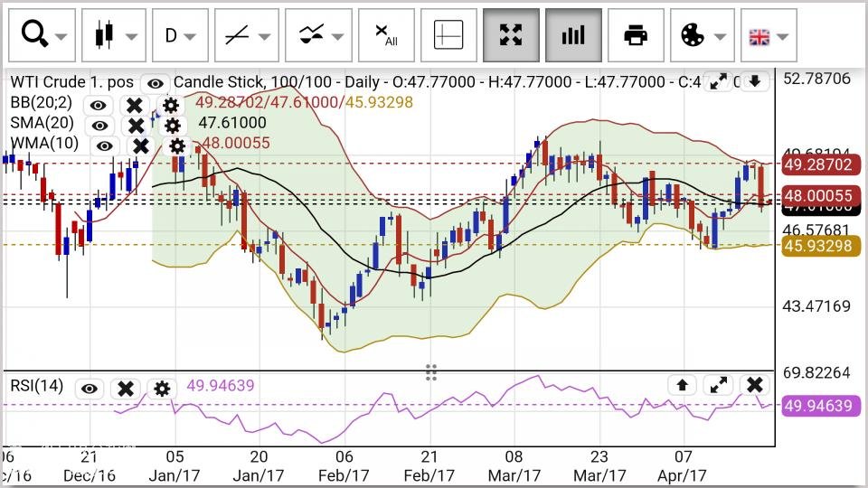Hide the BB(20;2) indicator with eye icon
The image size is (868, 488).
(x=98, y=104)
